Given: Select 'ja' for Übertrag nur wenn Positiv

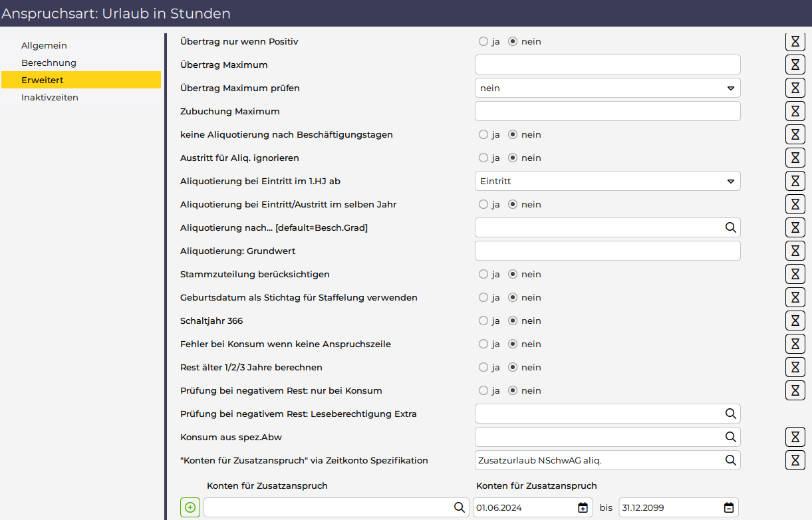Looking at the screenshot, I should pos(483,41).
